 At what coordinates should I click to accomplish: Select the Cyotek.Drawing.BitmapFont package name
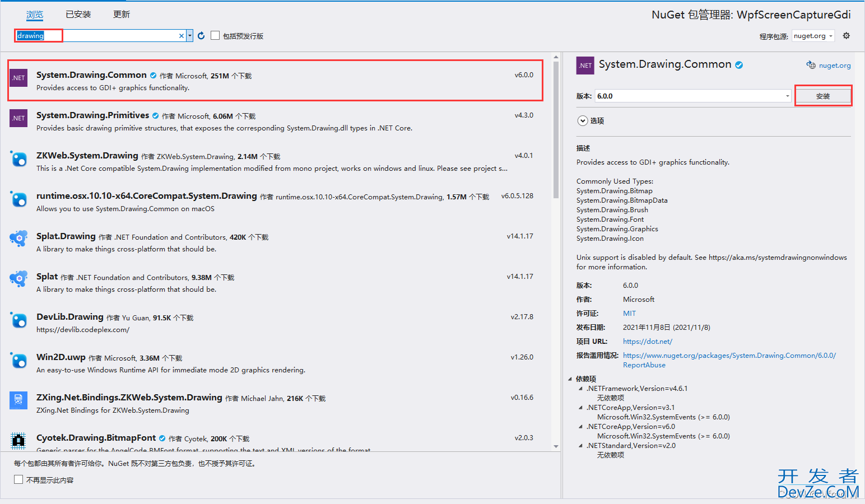96,438
